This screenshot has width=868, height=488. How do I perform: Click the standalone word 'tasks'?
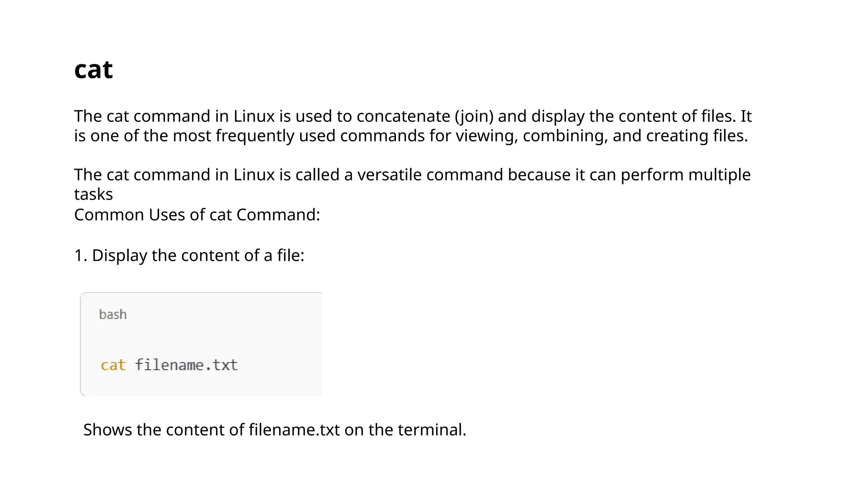pos(93,194)
